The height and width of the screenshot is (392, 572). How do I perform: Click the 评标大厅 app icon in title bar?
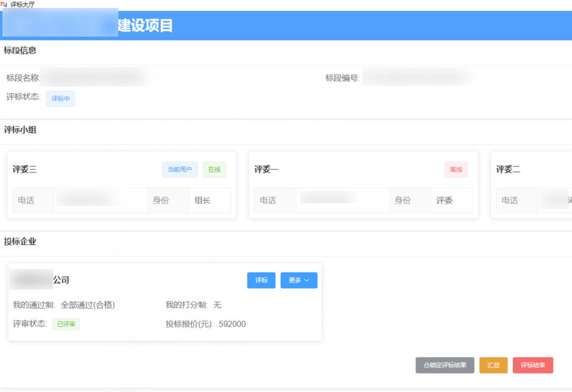coord(4,4)
